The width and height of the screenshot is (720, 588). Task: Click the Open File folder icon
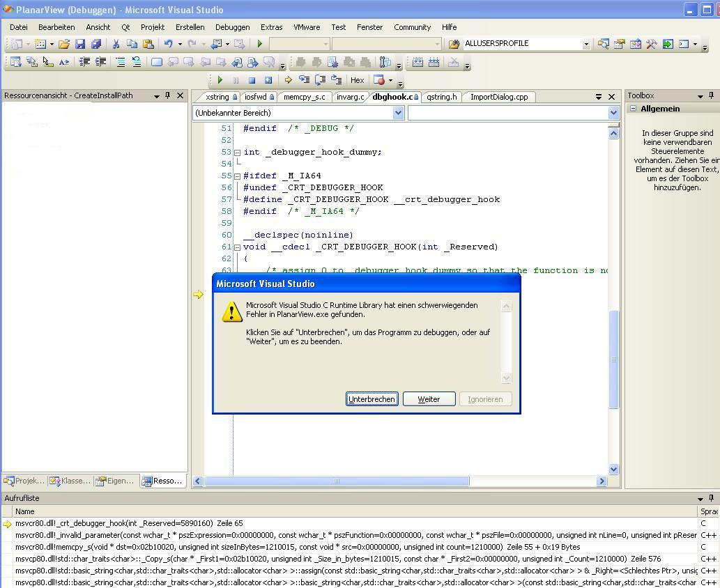[64, 44]
